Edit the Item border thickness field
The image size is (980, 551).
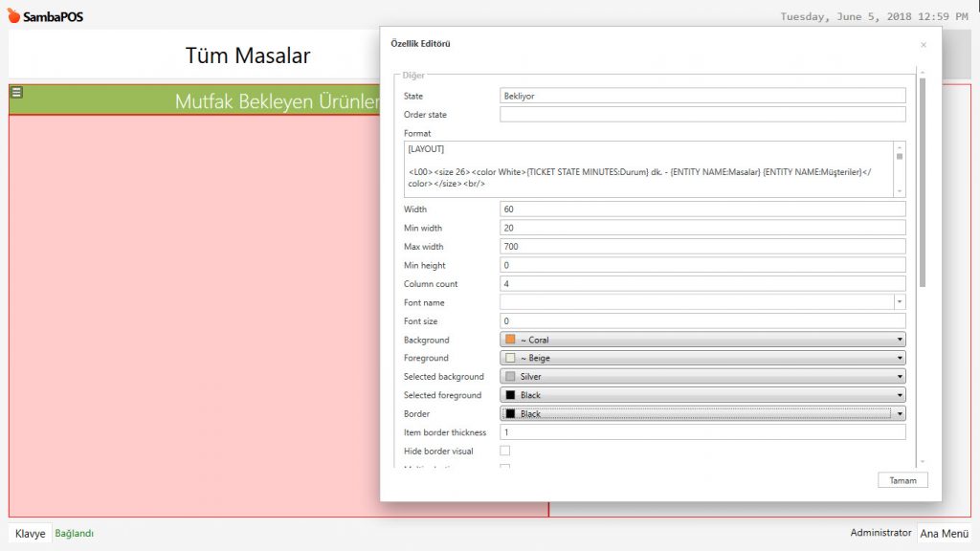(702, 432)
